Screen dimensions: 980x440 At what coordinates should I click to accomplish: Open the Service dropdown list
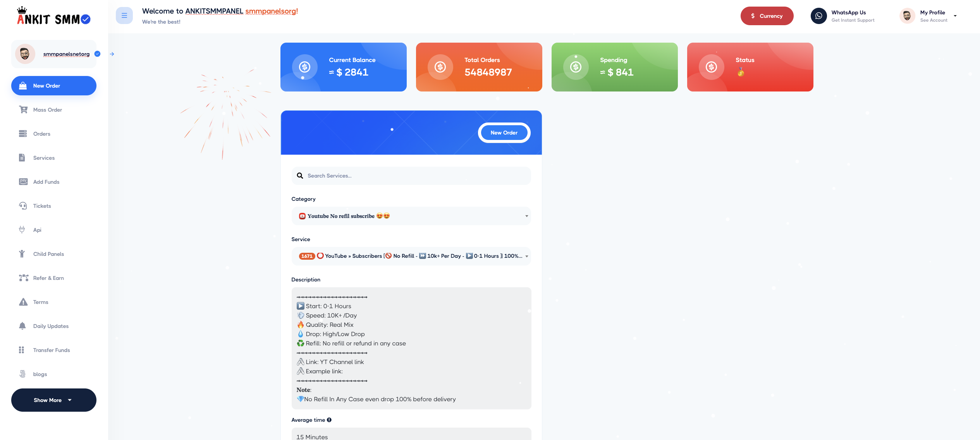point(411,256)
